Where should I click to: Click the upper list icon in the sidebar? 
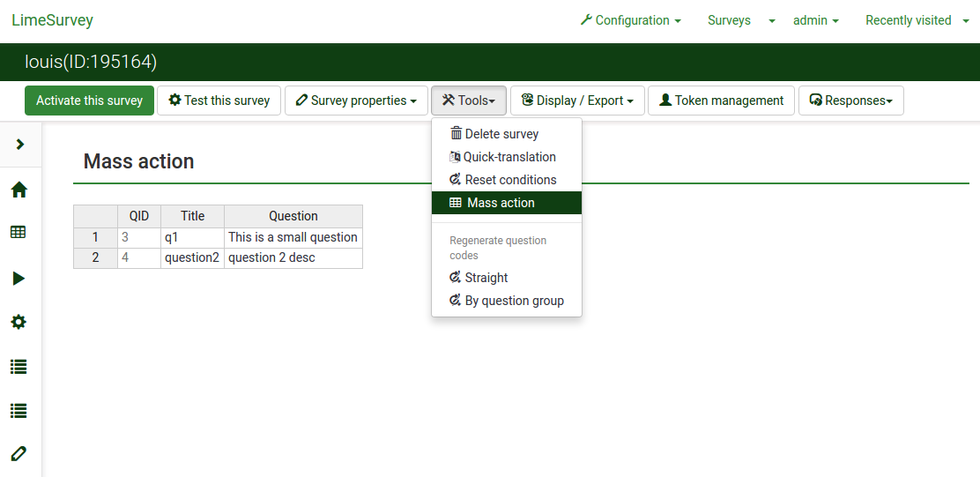point(19,367)
